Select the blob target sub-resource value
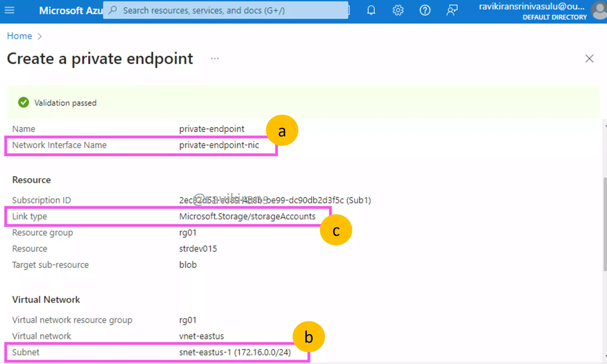Image resolution: width=607 pixels, height=364 pixels. pos(188,265)
